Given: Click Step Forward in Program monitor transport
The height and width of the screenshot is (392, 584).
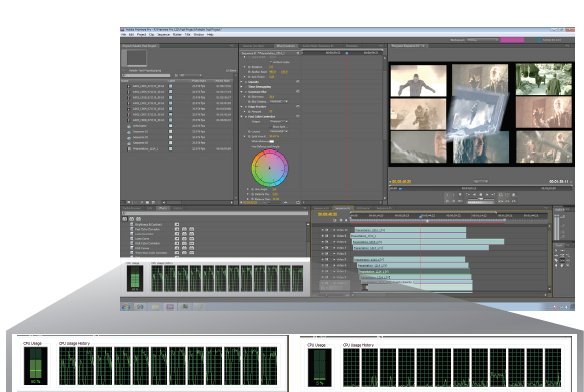Looking at the screenshot, I should 487,195.
